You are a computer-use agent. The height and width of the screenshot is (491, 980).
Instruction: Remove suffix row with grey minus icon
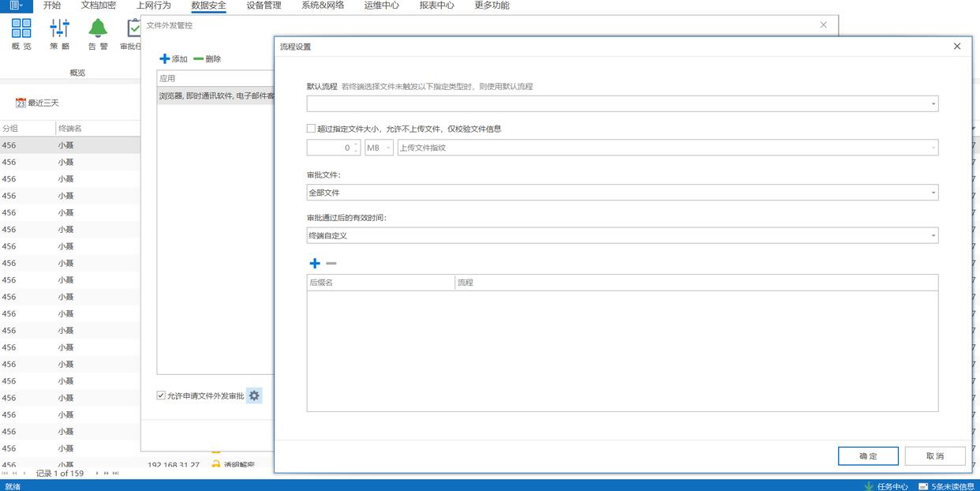(331, 264)
